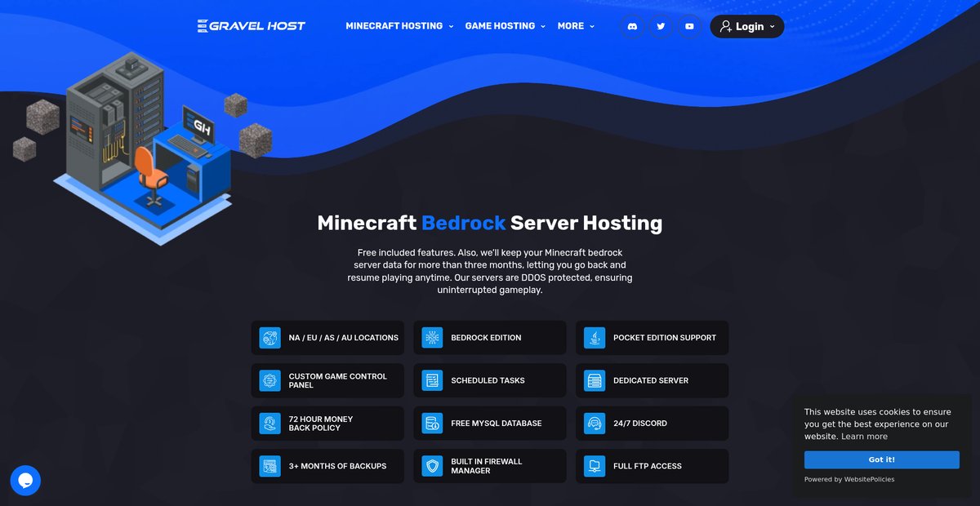Viewport: 980px width, 506px height.
Task: Open the Powered by WebsitePolicies link
Action: point(849,480)
